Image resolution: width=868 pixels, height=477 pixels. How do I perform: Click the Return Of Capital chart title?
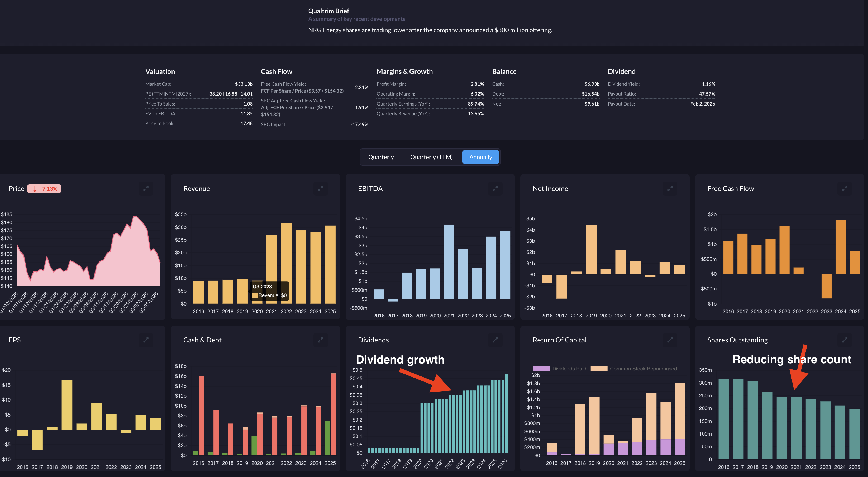pyautogui.click(x=559, y=340)
